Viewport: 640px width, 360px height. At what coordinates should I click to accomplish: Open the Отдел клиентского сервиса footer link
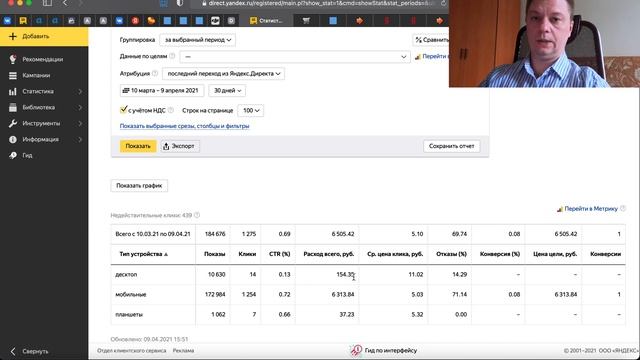coord(131,351)
